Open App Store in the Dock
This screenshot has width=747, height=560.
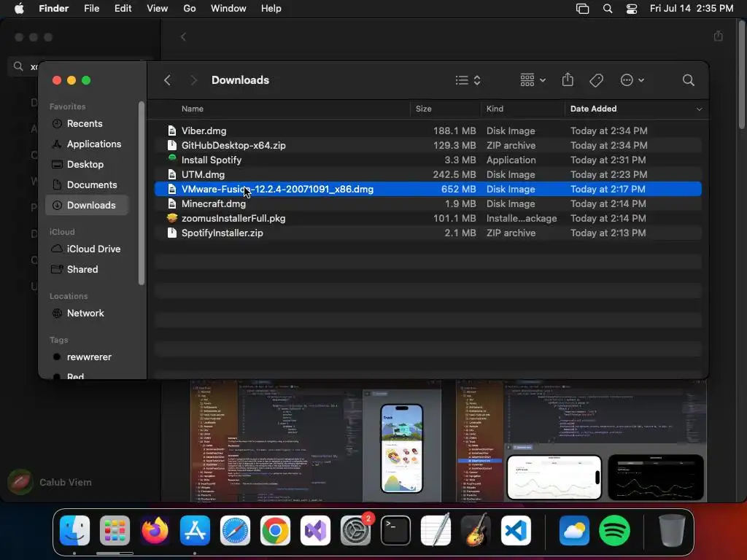coord(195,531)
